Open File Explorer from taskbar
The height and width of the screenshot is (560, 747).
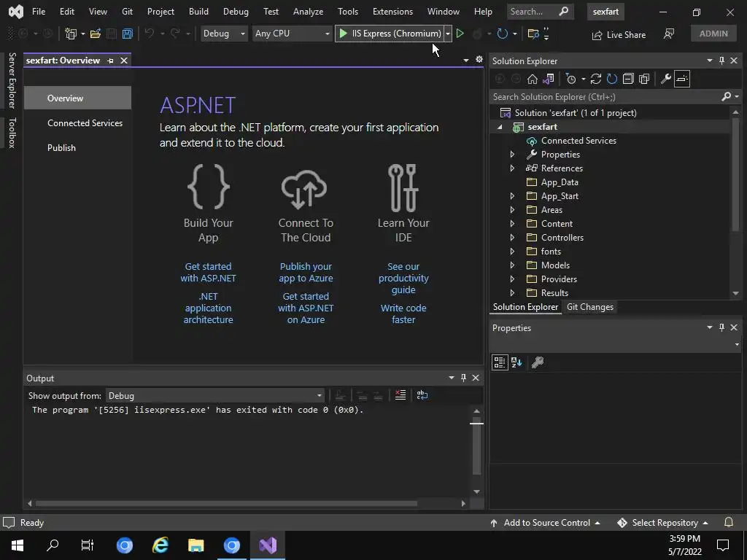[196, 545]
